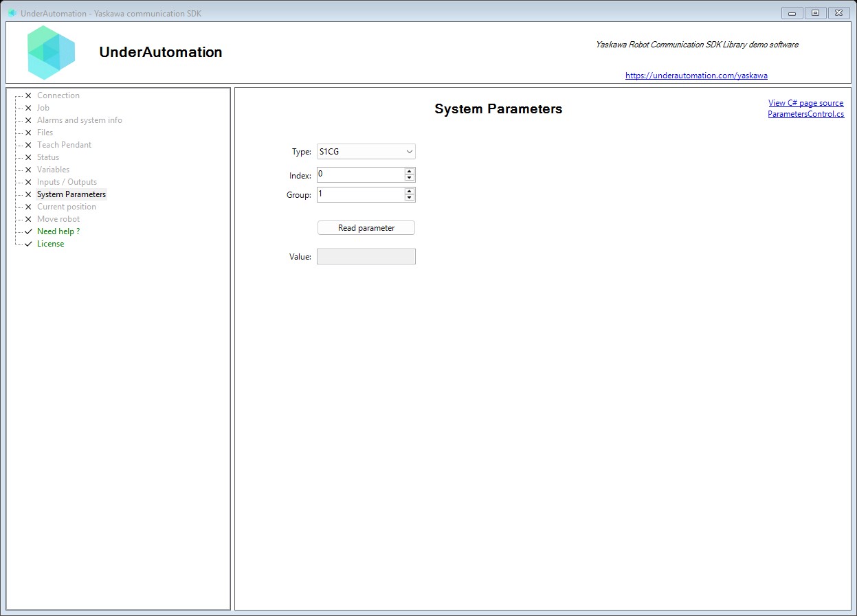Screen dimensions: 857x616
Task: Open the Connection page
Action: coord(58,95)
